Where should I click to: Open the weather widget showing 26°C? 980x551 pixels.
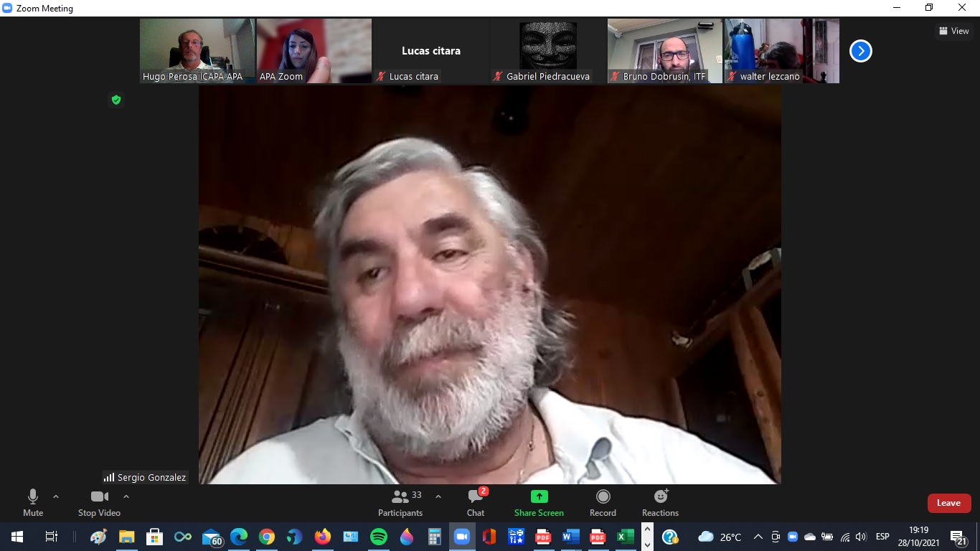click(x=720, y=537)
